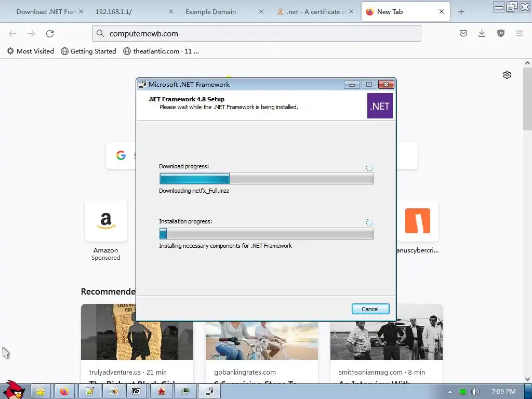The height and width of the screenshot is (399, 532).
Task: Click the scrollbar down arrow
Action: click(527, 379)
